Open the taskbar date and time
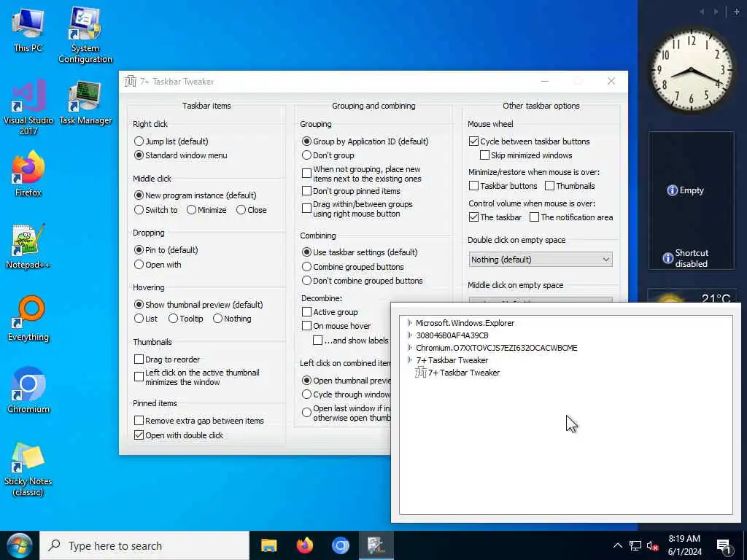Image resolution: width=747 pixels, height=560 pixels. pyautogui.click(x=684, y=545)
